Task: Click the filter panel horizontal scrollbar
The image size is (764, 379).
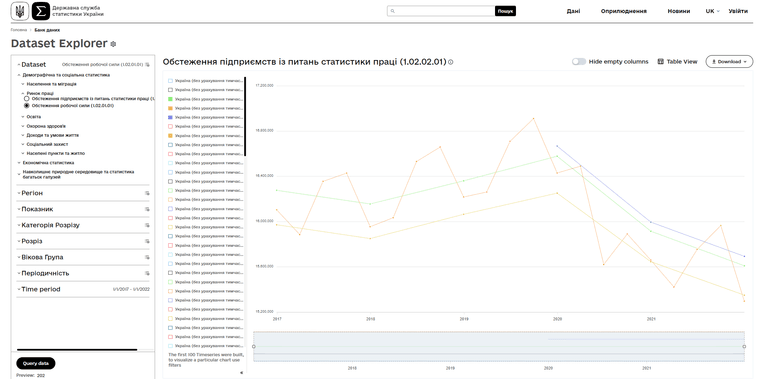Action: pyautogui.click(x=77, y=349)
